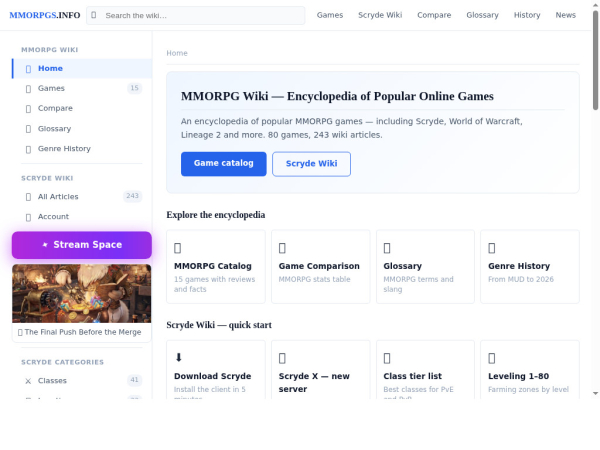Viewport: 600px width, 450px height.
Task: Click the 41 badge next to Classes
Action: [134, 380]
